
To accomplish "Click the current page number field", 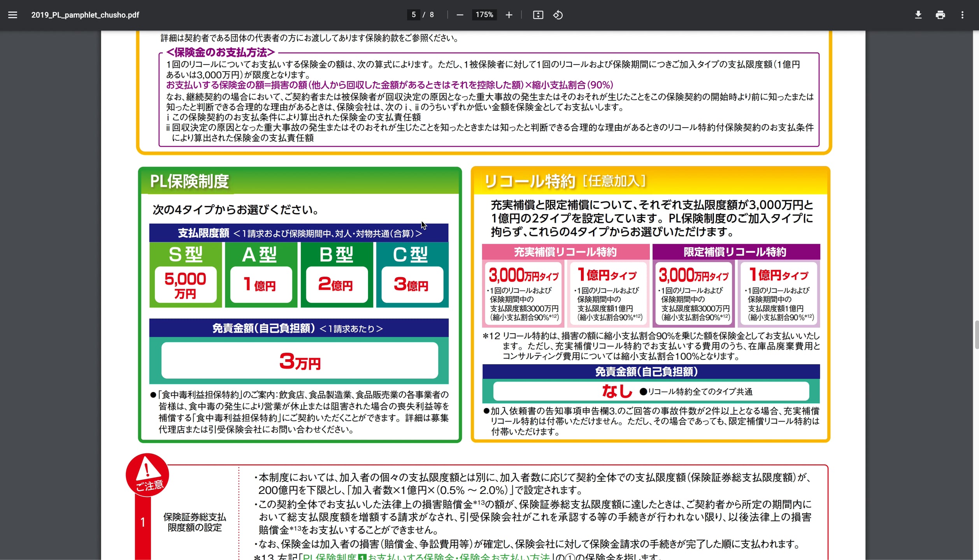I will (414, 15).
